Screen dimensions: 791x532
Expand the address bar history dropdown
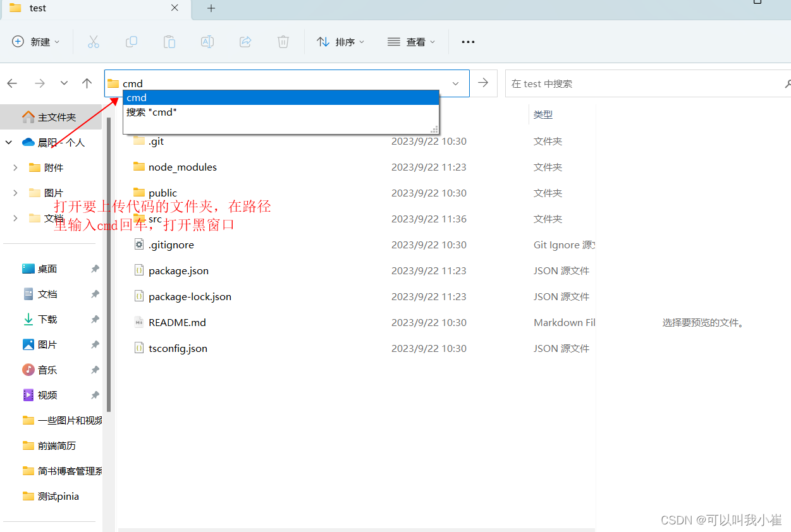(456, 83)
